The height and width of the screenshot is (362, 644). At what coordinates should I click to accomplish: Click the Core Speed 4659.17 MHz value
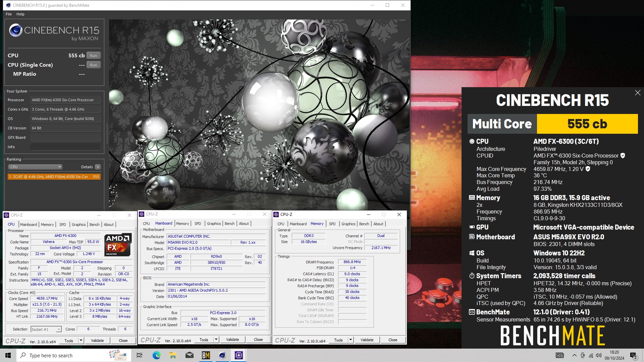pyautogui.click(x=47, y=298)
